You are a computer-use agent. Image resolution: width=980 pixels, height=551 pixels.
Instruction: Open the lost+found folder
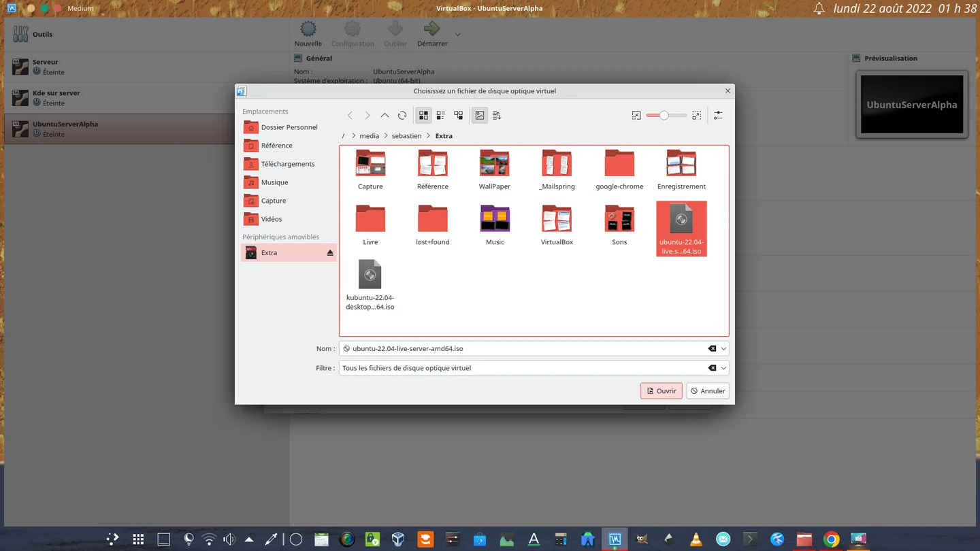coord(433,225)
